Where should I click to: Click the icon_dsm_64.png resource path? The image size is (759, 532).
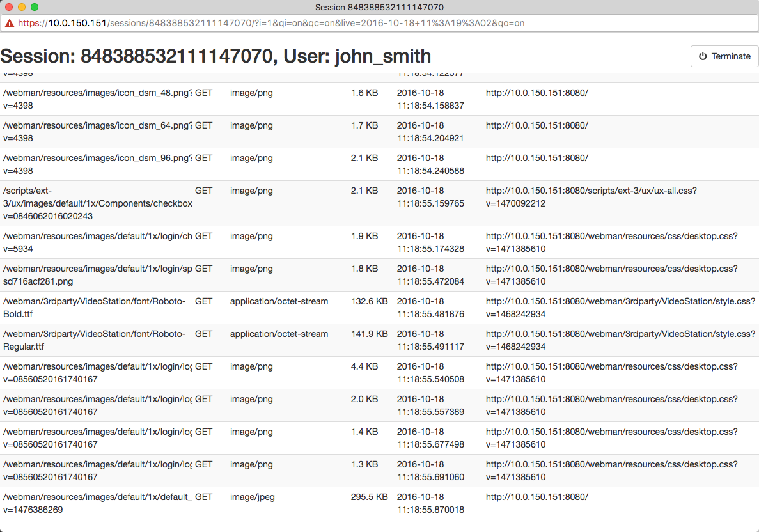(x=97, y=132)
